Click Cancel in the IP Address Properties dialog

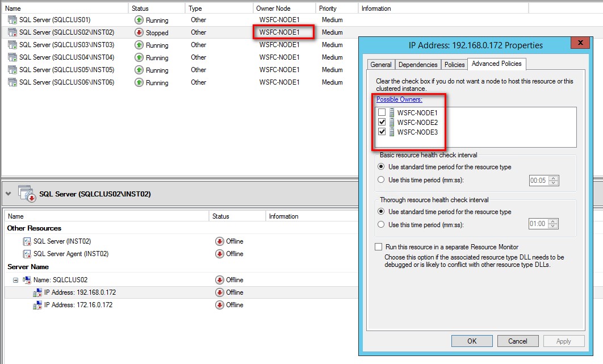point(518,341)
